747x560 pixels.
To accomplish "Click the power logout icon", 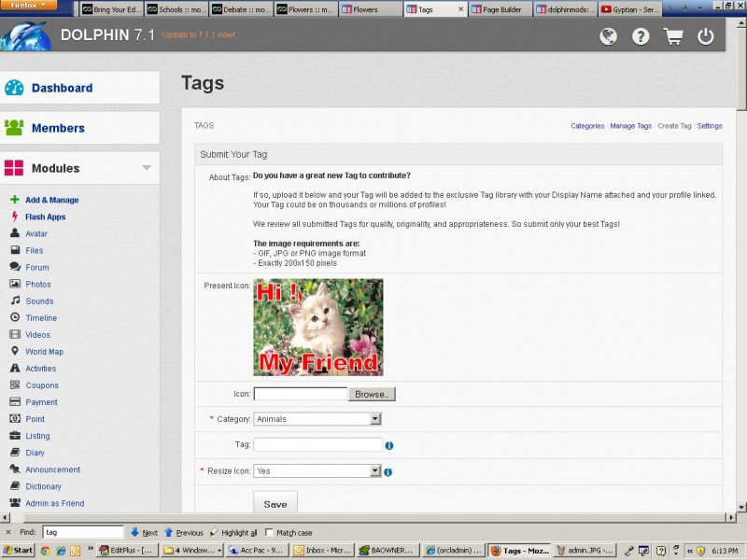I will pyautogui.click(x=706, y=36).
